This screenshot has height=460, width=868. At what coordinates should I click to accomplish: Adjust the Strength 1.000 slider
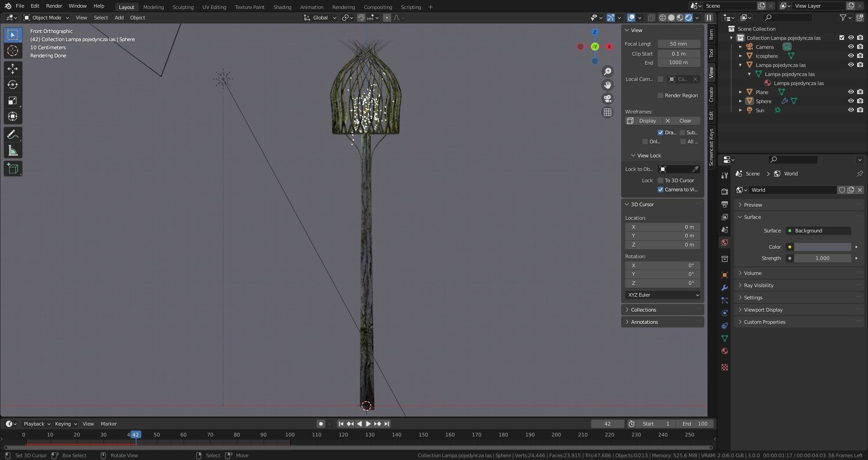pos(822,258)
